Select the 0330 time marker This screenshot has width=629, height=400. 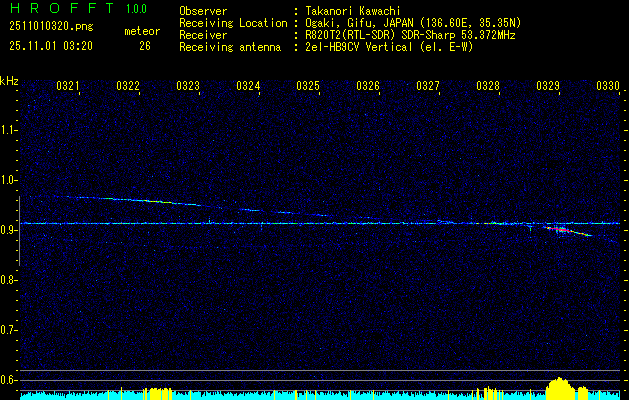[x=608, y=87]
